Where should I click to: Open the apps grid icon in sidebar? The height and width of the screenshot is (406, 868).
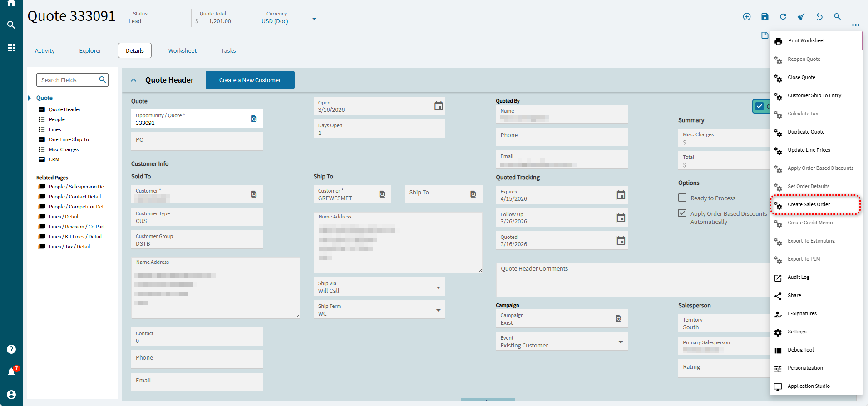[11, 48]
